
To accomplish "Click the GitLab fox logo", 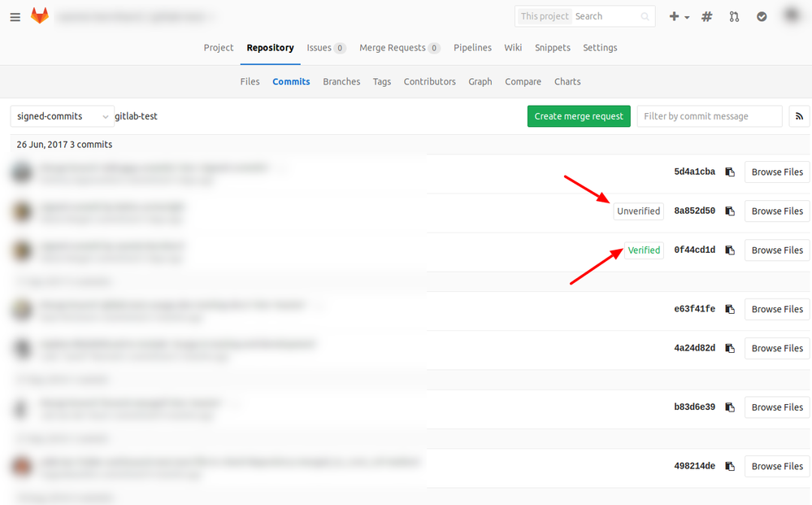I will pyautogui.click(x=40, y=16).
